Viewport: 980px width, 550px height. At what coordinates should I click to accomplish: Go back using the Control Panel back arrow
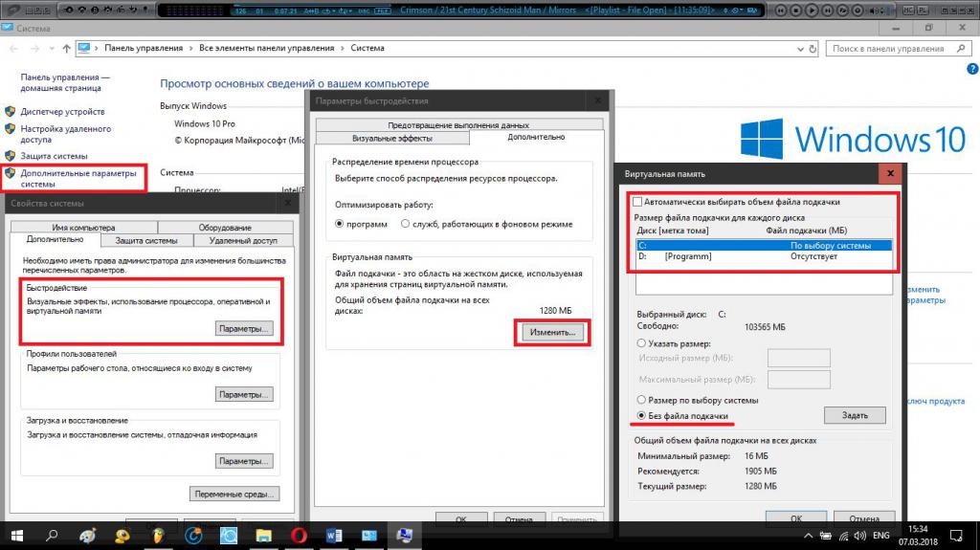[13, 48]
